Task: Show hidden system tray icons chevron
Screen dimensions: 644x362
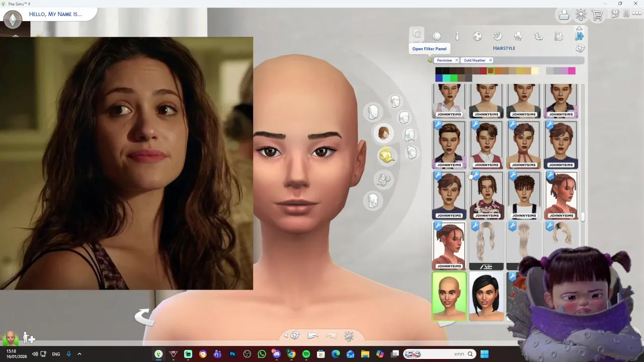Action: point(79,354)
